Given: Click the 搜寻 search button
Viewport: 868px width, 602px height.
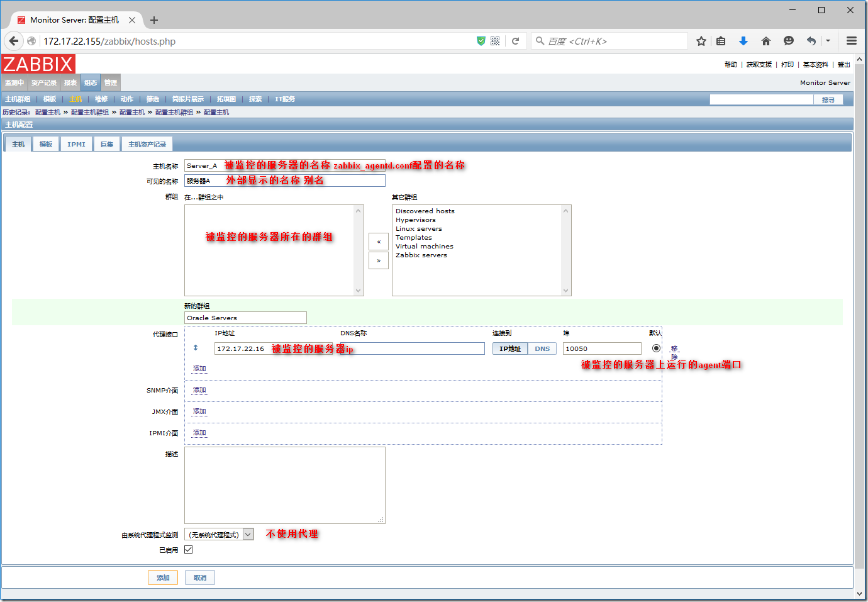Looking at the screenshot, I should [828, 100].
